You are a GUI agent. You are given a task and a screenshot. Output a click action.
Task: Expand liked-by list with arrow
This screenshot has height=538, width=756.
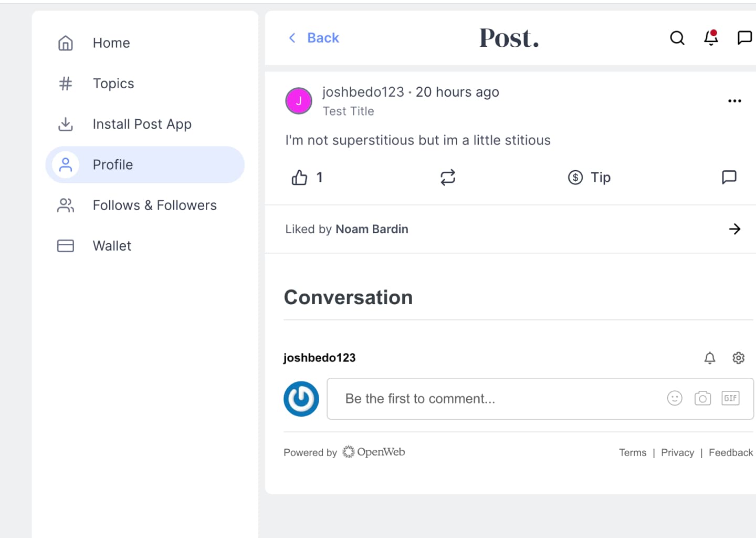click(734, 229)
